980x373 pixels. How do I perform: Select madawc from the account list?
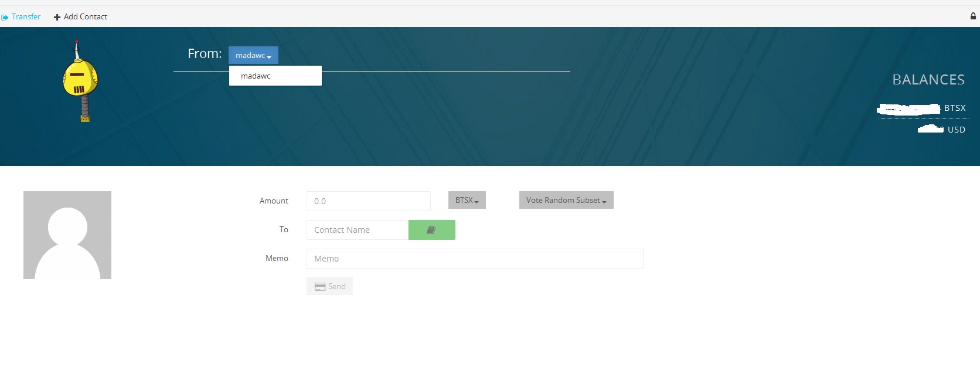pos(256,76)
